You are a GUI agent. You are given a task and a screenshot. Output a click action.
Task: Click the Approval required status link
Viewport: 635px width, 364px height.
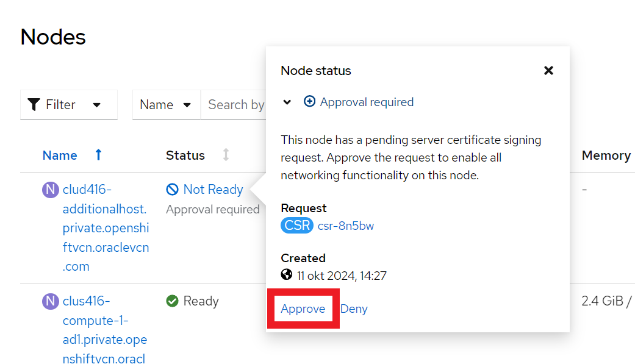coord(367,102)
